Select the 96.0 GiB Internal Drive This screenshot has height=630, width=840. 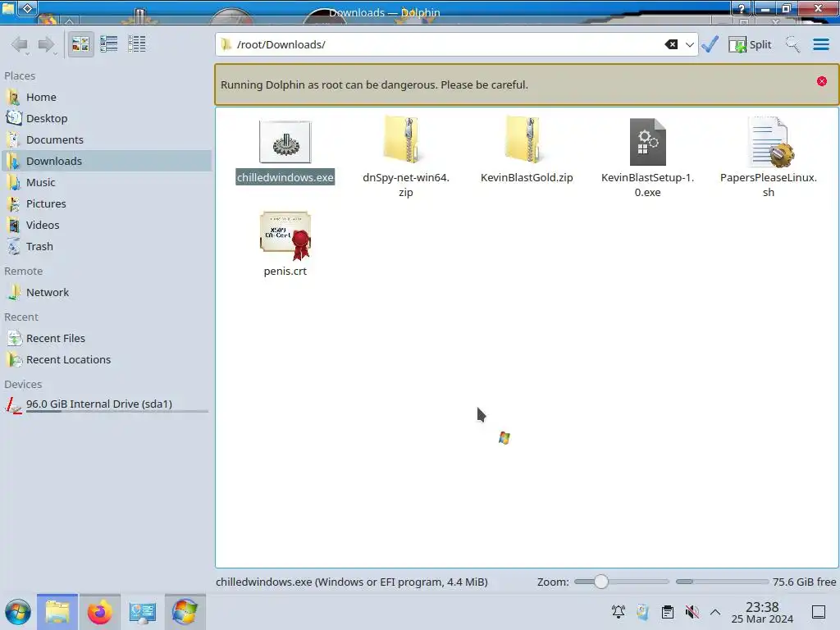(107, 405)
